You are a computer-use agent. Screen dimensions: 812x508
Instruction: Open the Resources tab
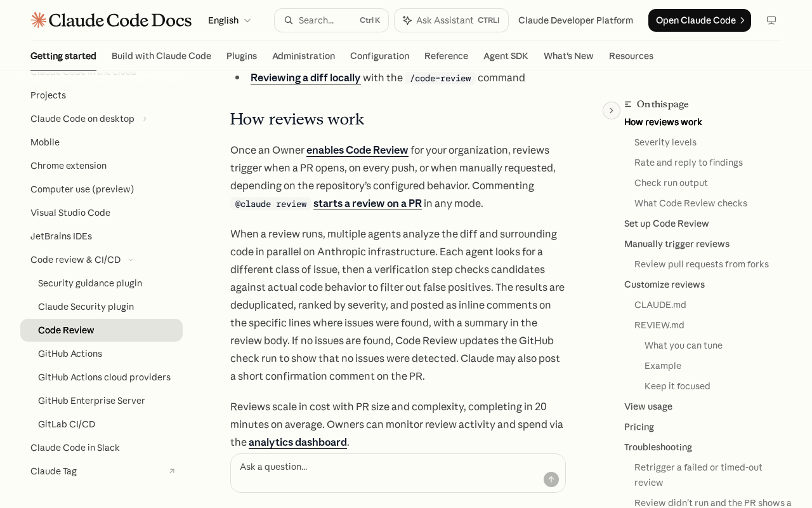631,56
